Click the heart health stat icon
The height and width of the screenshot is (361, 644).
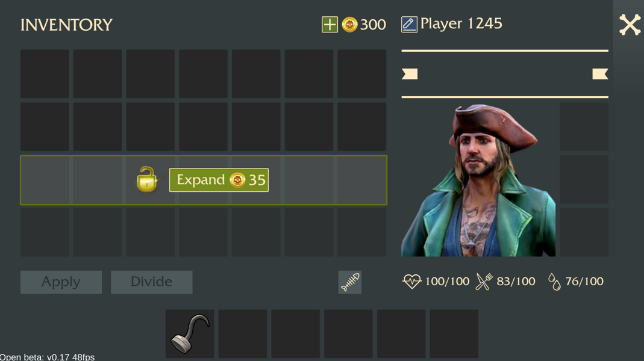(411, 282)
